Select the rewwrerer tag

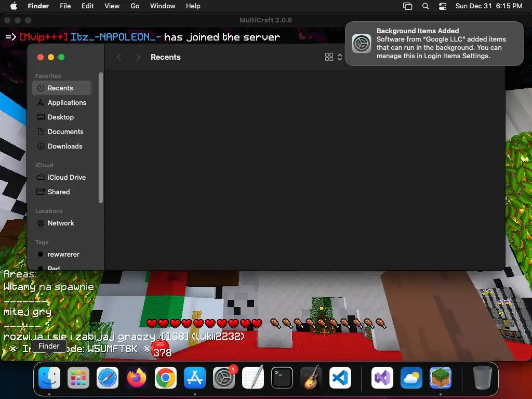(62, 254)
